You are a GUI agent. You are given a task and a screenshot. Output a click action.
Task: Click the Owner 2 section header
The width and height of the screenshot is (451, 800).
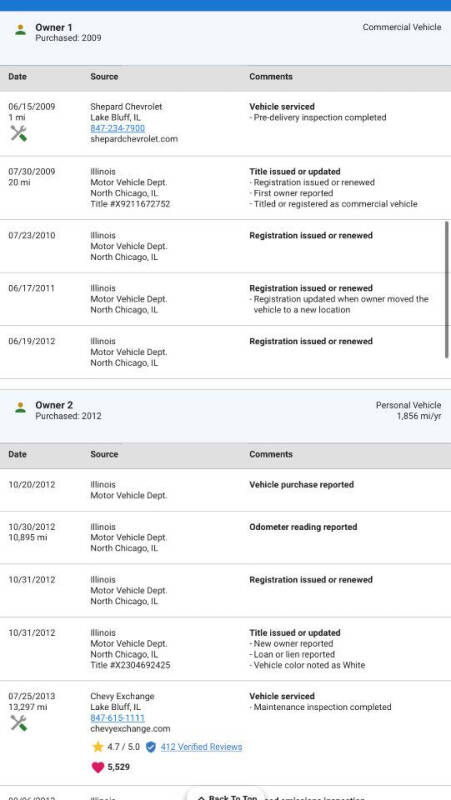coord(226,416)
